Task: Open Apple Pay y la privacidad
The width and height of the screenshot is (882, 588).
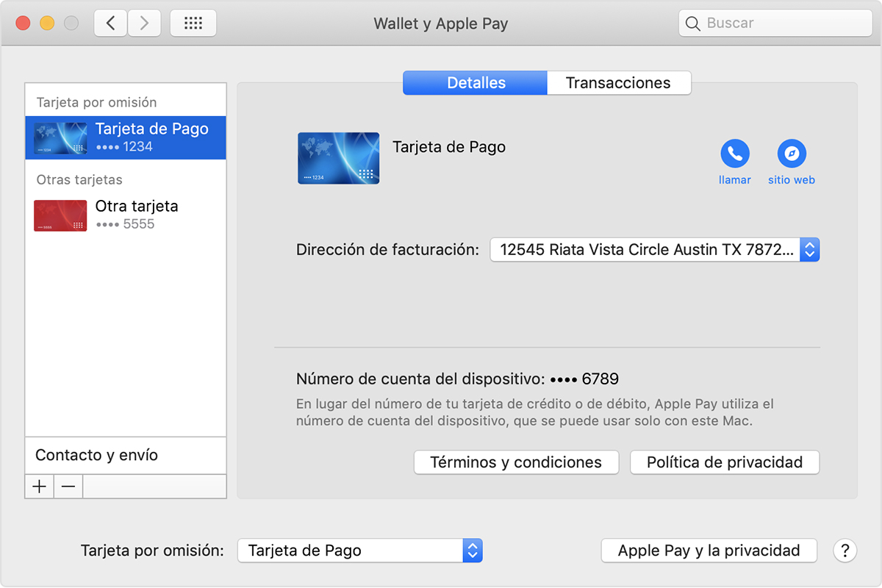Action: (709, 551)
